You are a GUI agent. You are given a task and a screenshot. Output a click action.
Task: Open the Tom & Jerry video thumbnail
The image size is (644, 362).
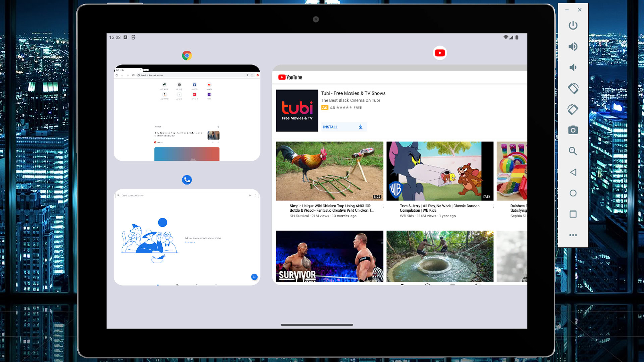pyautogui.click(x=440, y=171)
